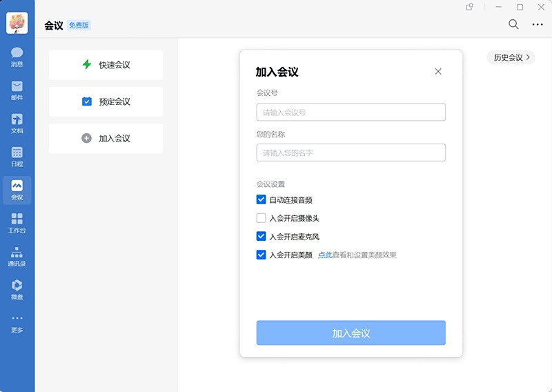
Task: Toggle 入会开启麦克风 checkbox
Action: (261, 237)
